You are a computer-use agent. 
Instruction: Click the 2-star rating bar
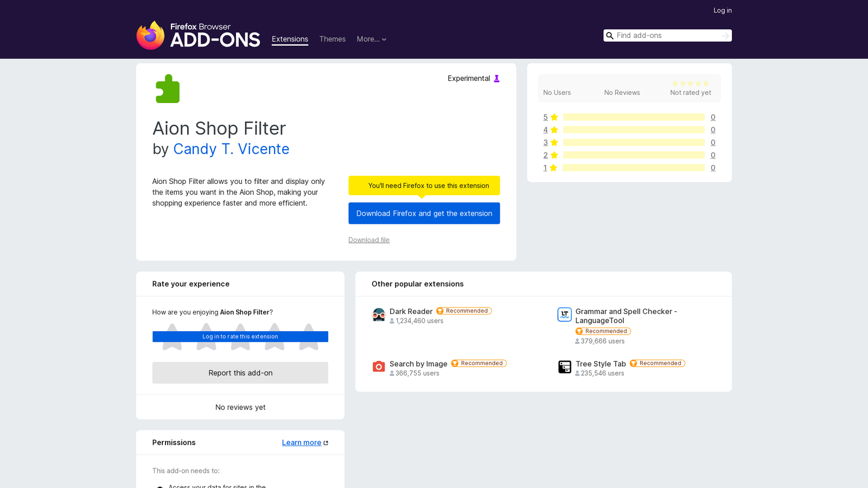(x=634, y=155)
